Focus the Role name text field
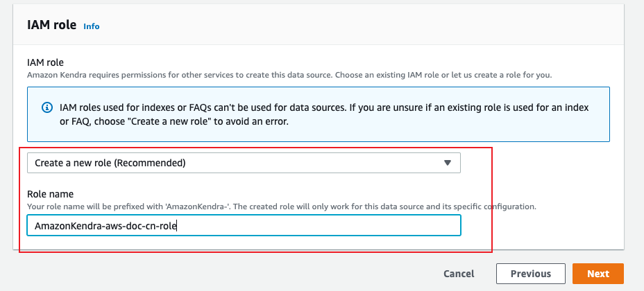The width and height of the screenshot is (644, 291). coord(244,225)
